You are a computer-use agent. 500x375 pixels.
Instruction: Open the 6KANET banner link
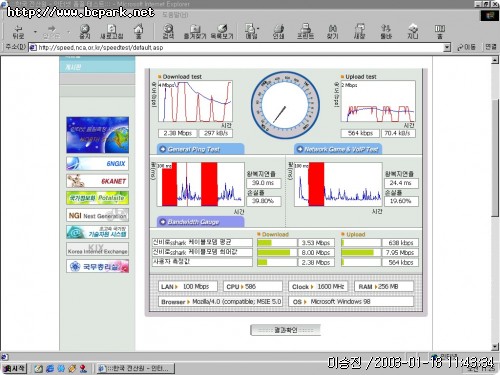(x=97, y=181)
